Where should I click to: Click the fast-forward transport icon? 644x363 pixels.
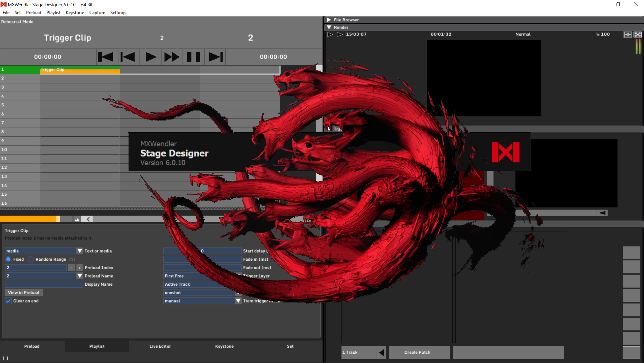pos(171,56)
